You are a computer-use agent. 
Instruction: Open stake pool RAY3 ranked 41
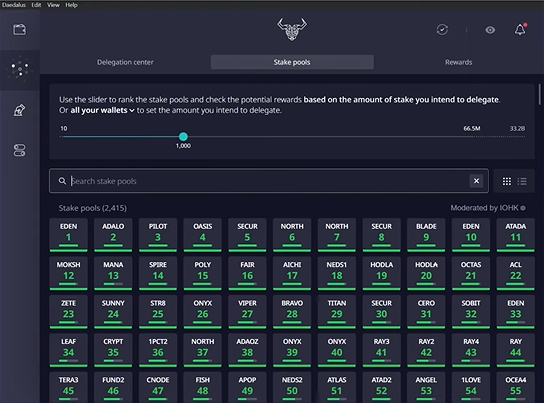point(381,350)
